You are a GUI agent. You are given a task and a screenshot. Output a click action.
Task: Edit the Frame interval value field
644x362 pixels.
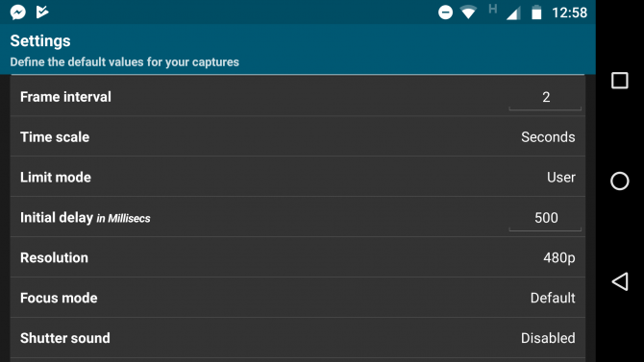click(545, 98)
